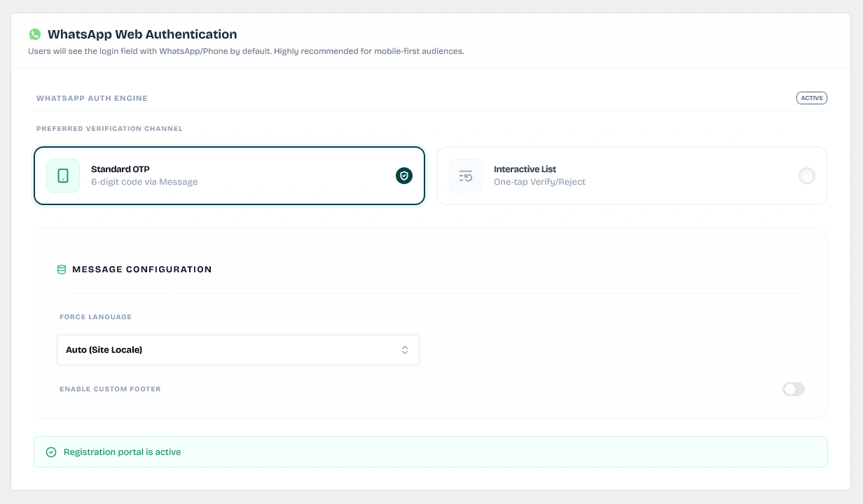The width and height of the screenshot is (863, 504).
Task: Click the 'Interactive List' title text
Action: coord(525,169)
